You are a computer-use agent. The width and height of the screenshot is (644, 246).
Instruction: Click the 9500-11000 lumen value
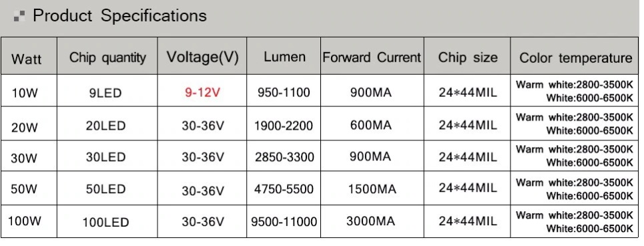coord(284,222)
